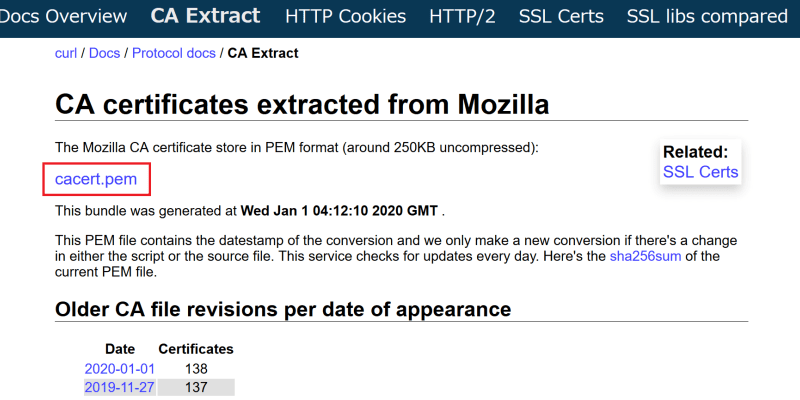The image size is (800, 400).
Task: Go to HTTP Cookies navigation item
Action: pyautogui.click(x=345, y=16)
